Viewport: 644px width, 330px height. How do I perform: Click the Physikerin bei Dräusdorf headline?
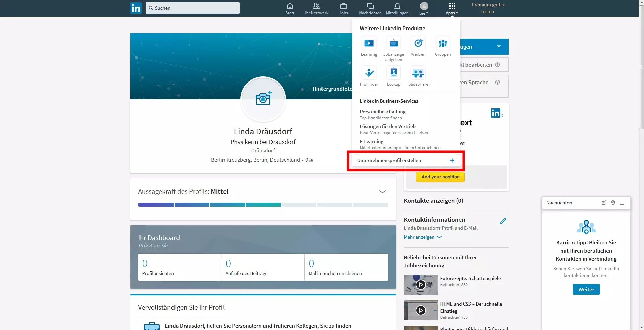point(263,142)
